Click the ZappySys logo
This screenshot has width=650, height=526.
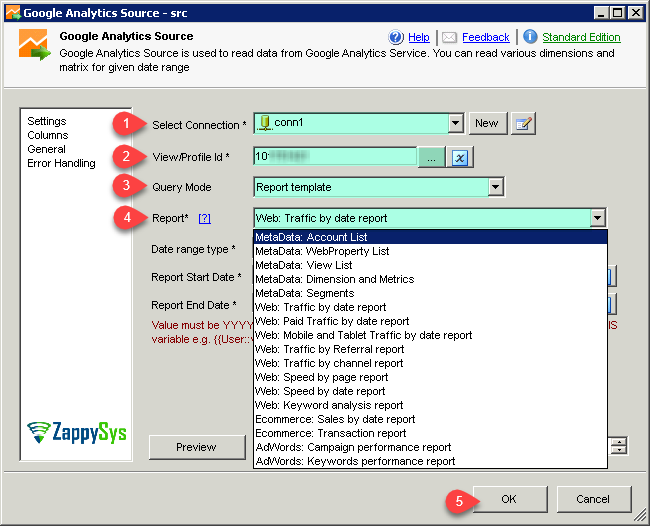[77, 432]
